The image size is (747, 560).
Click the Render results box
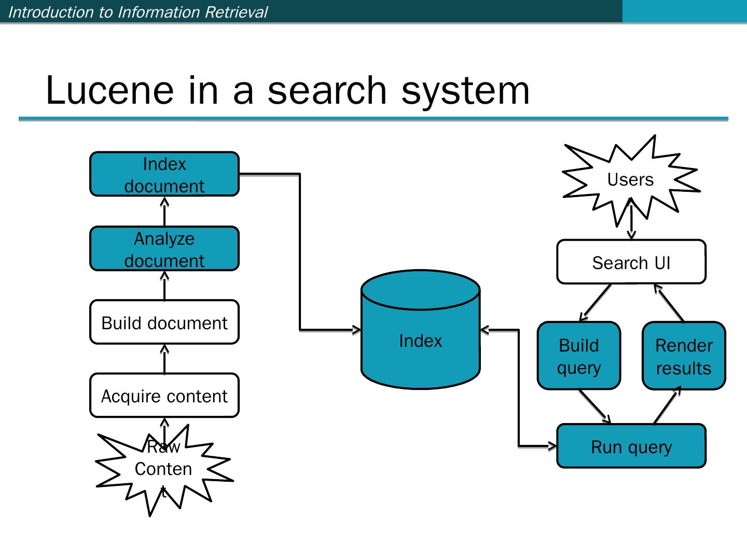click(x=684, y=356)
